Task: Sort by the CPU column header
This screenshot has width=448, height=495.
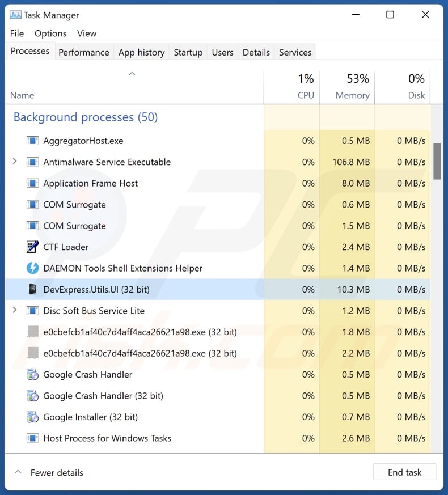Action: pos(291,87)
